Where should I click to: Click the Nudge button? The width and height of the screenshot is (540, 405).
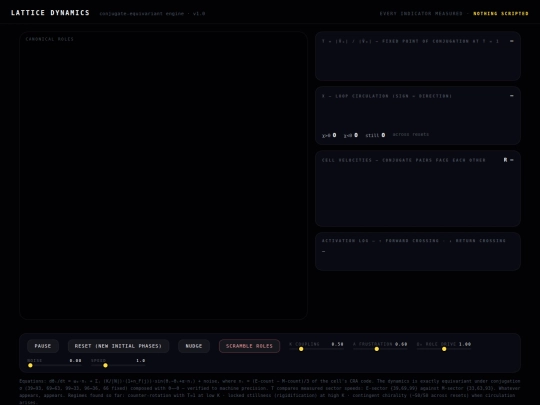(194, 346)
